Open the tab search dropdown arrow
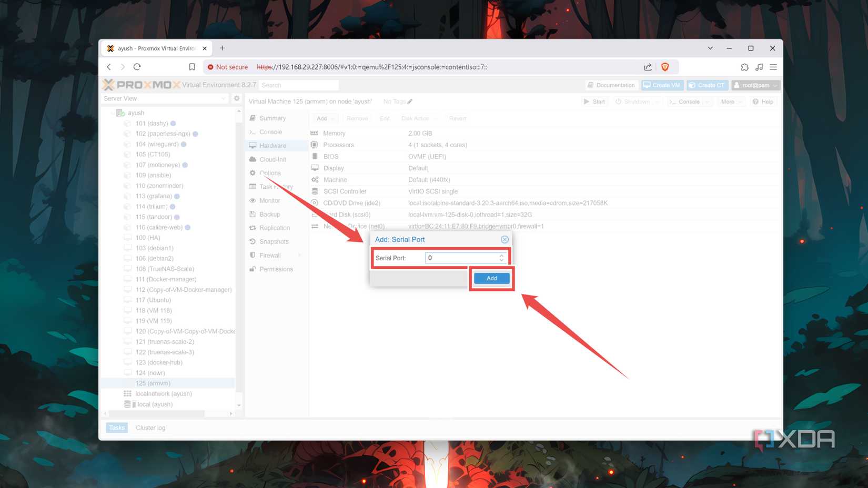Image resolution: width=868 pixels, height=488 pixels. (710, 48)
